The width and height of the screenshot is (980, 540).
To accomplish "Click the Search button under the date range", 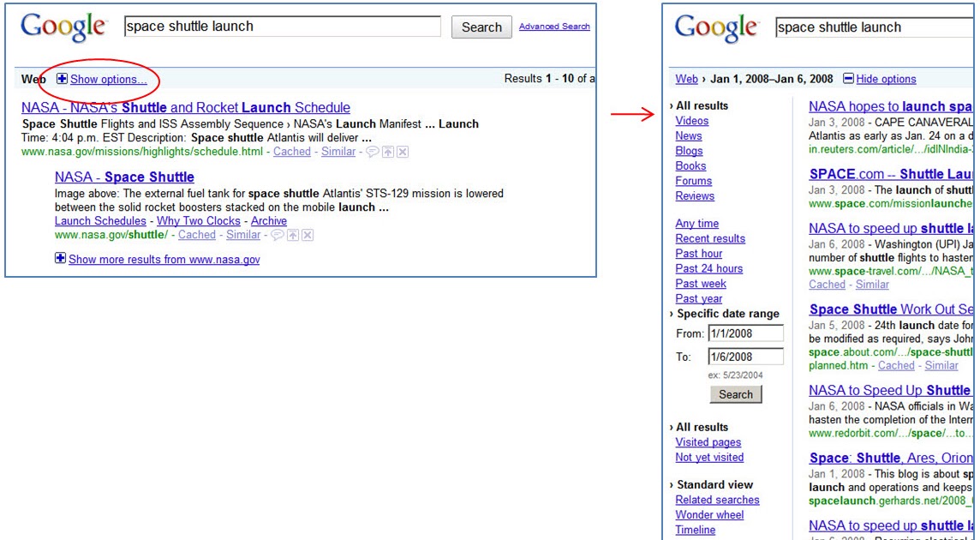I will point(736,394).
